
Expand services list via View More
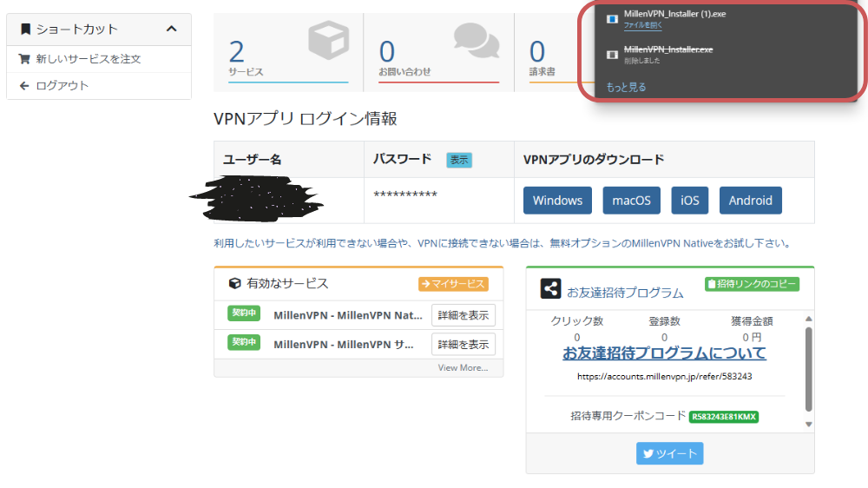click(x=463, y=367)
